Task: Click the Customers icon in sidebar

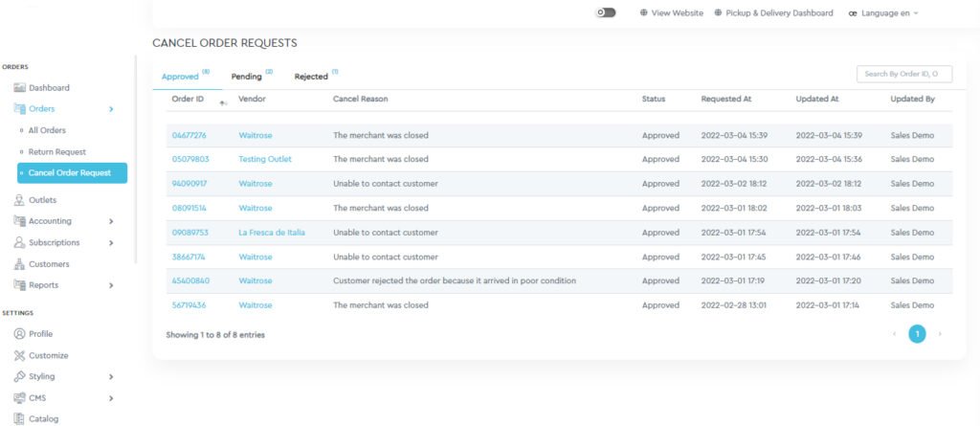Action: [x=20, y=264]
